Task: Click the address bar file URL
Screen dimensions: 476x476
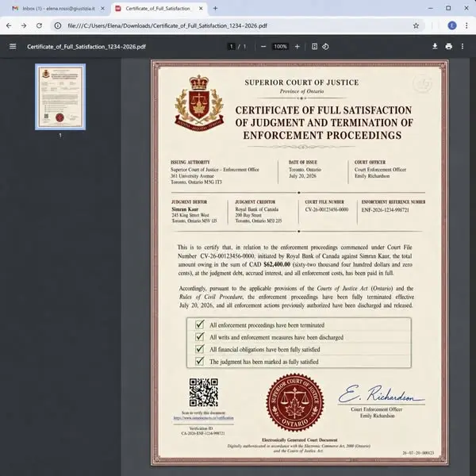Action: pyautogui.click(x=167, y=26)
